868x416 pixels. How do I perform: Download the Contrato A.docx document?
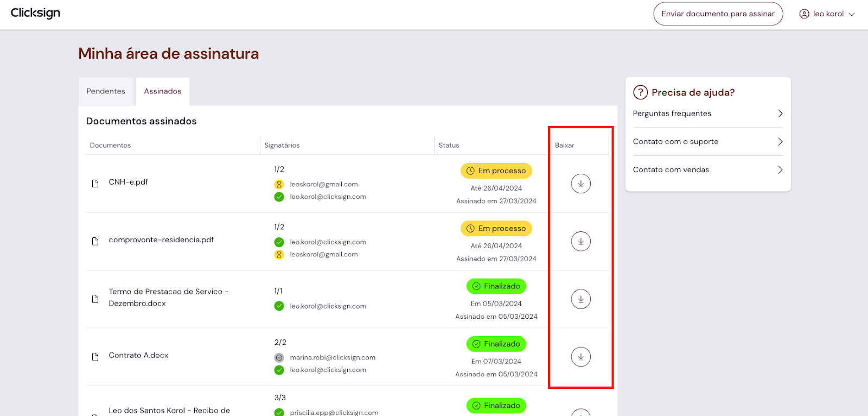click(580, 357)
